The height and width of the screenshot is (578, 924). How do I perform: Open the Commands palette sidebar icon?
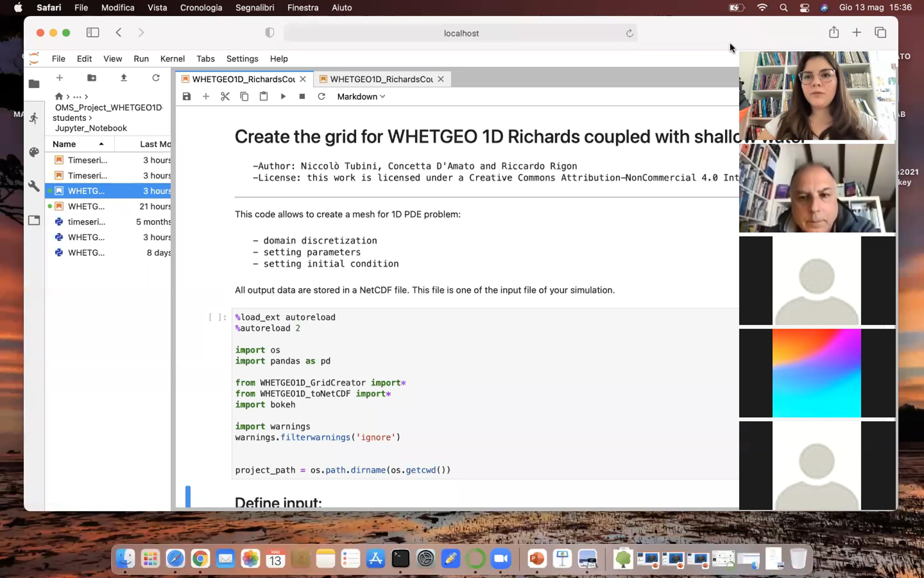(x=34, y=152)
